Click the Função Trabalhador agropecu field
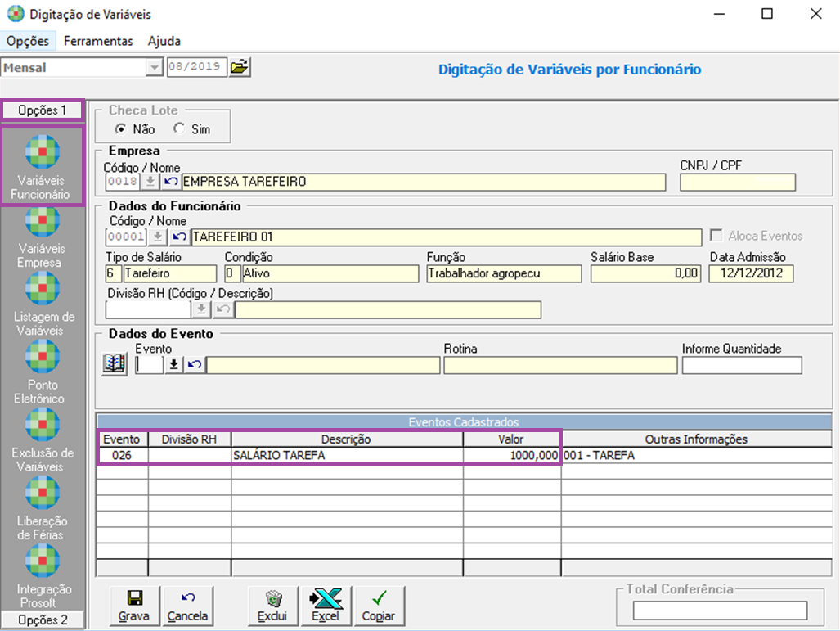 click(x=504, y=273)
